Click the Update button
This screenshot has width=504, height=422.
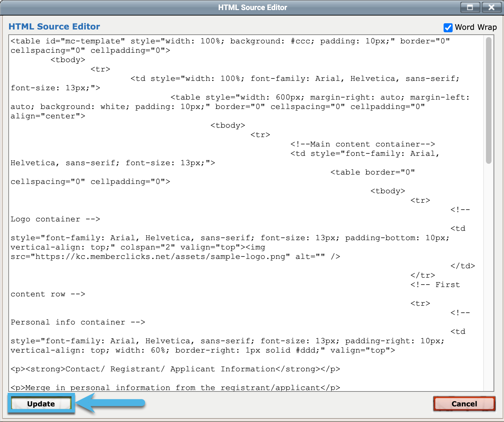tap(41, 404)
